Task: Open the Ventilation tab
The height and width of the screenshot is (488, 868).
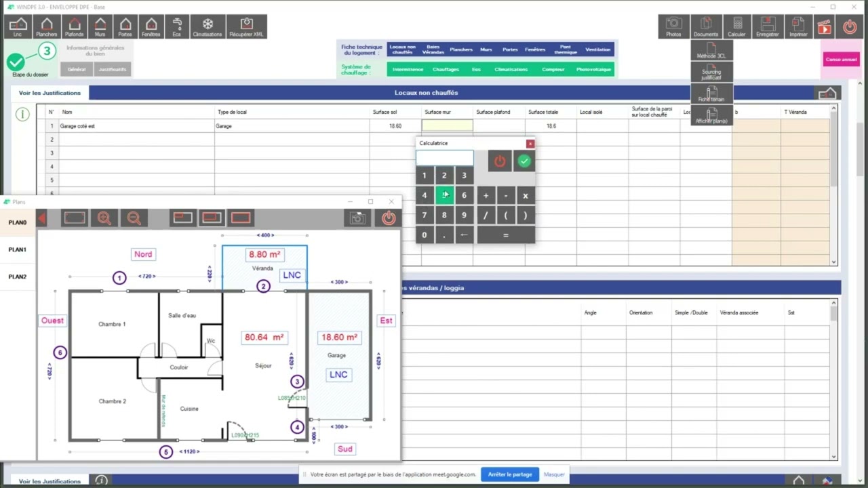Action: coord(598,49)
